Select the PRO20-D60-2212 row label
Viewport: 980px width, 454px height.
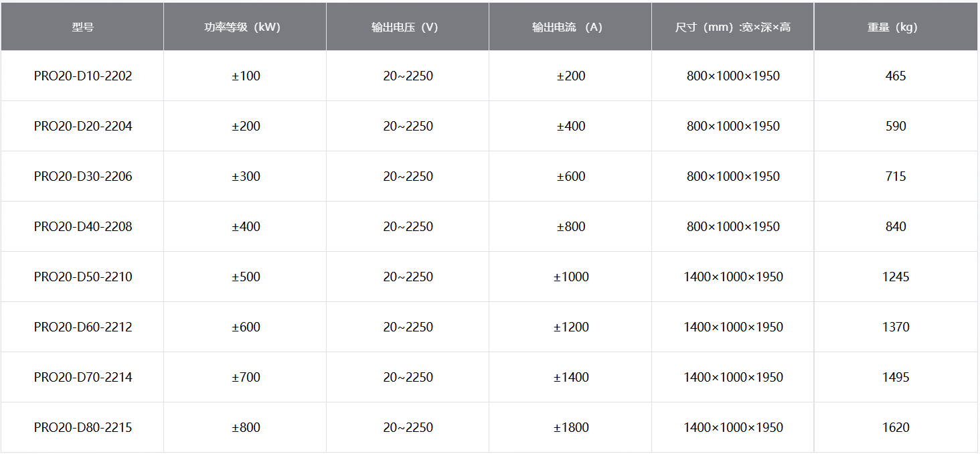[x=83, y=327]
